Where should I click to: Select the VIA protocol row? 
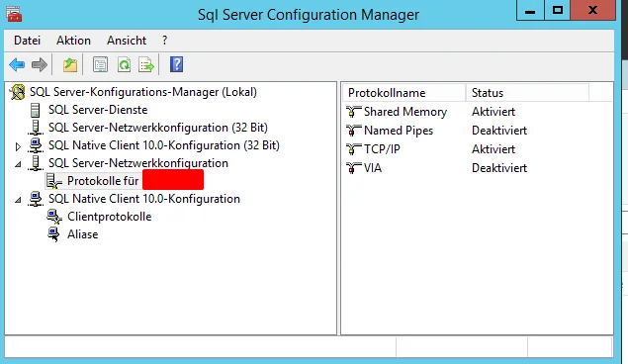(x=373, y=168)
